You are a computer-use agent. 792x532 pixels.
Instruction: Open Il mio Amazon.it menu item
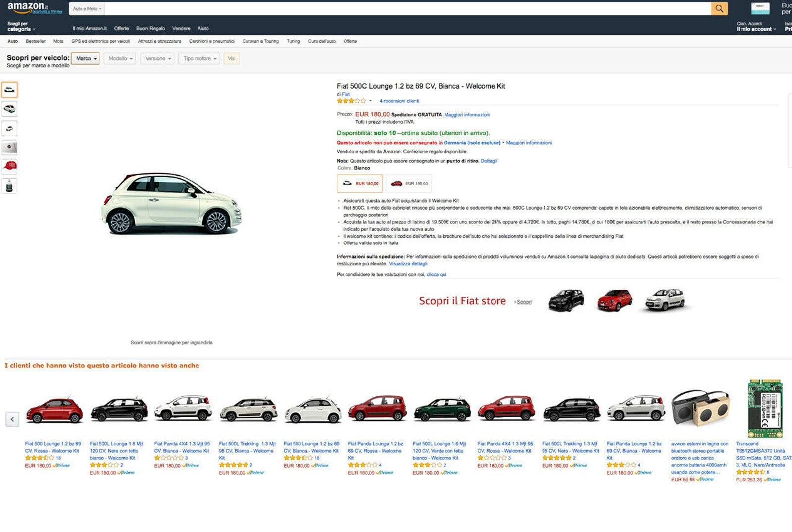(90, 28)
